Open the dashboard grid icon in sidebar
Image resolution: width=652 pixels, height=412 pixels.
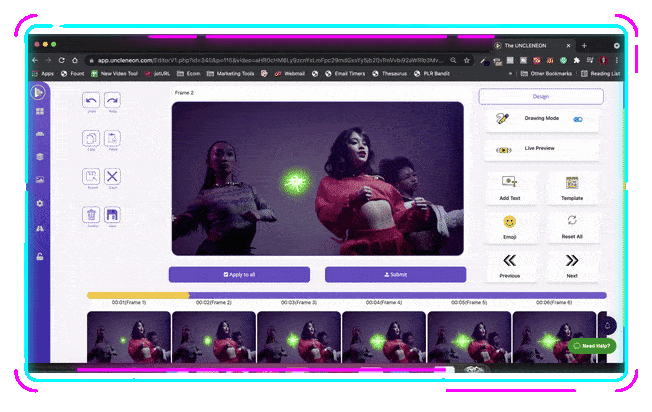(40, 111)
